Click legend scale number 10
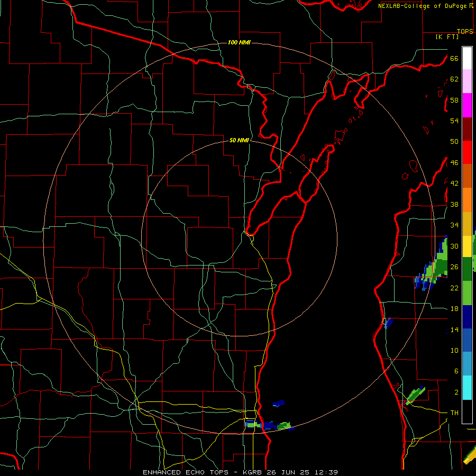 [x=454, y=351]
